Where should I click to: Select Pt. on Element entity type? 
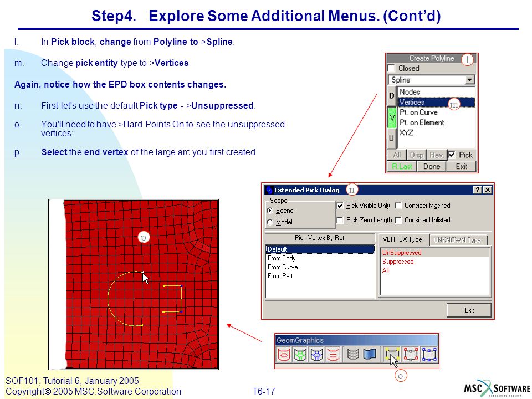(436, 122)
